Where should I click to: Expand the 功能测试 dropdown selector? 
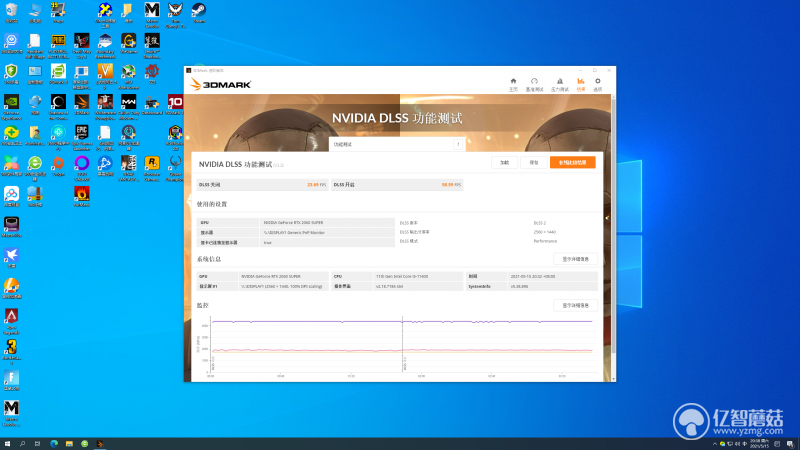click(397, 144)
